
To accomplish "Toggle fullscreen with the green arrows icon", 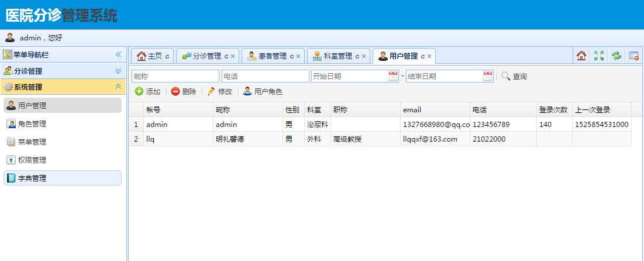I will 599,56.
